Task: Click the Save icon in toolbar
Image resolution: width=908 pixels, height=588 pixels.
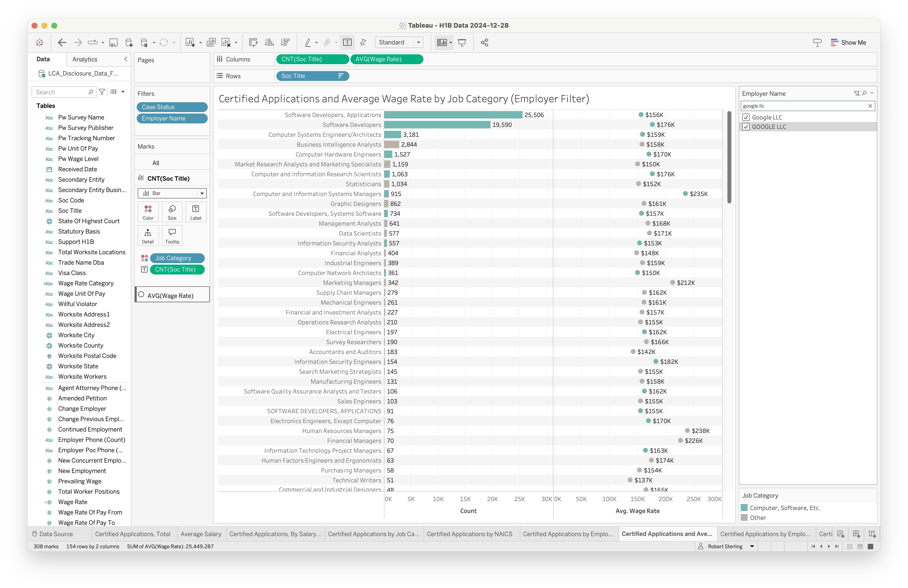Action: tap(113, 42)
